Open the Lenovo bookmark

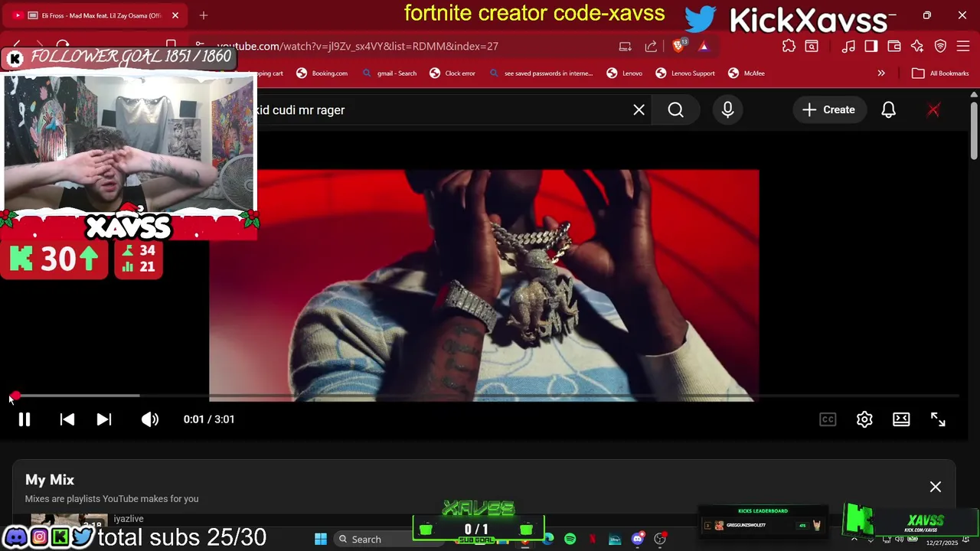(x=625, y=73)
